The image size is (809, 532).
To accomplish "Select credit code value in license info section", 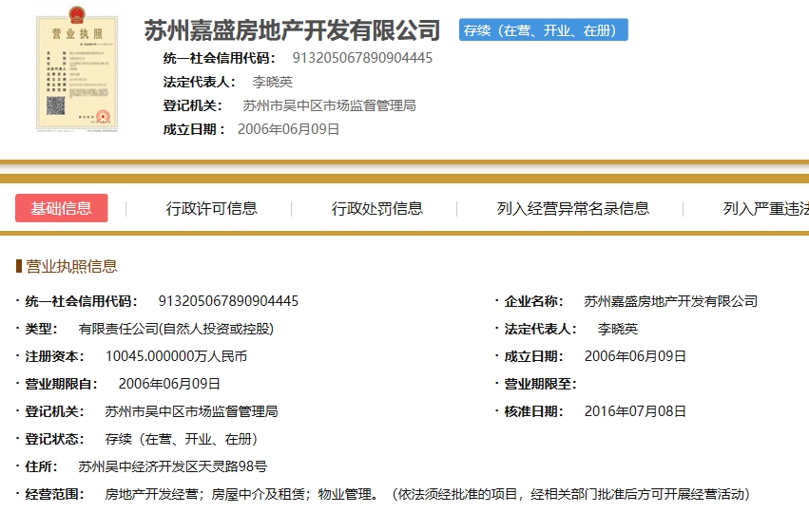I will [x=228, y=301].
